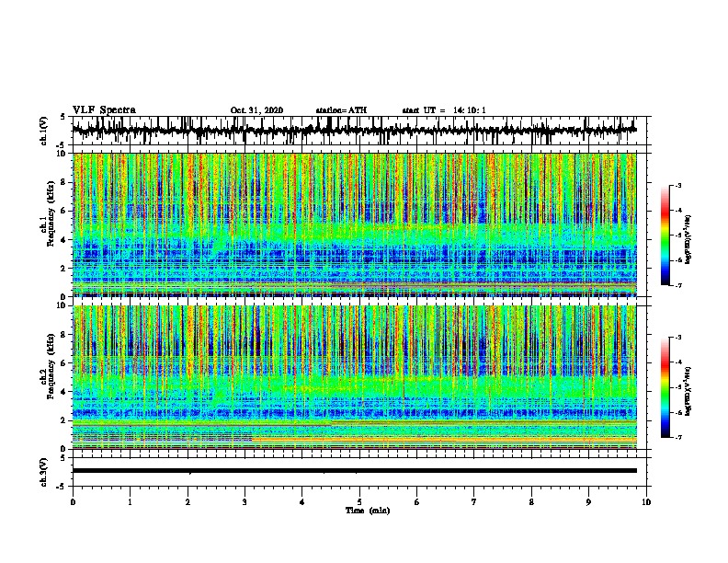Click the time axis tick label "6"
The width and height of the screenshot is (728, 563).
click(x=417, y=502)
